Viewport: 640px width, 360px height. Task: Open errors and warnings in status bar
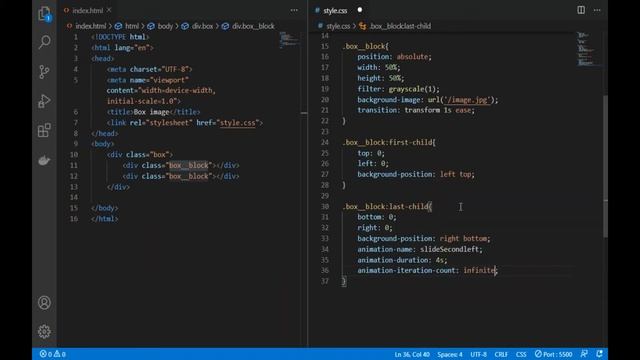(x=52, y=354)
